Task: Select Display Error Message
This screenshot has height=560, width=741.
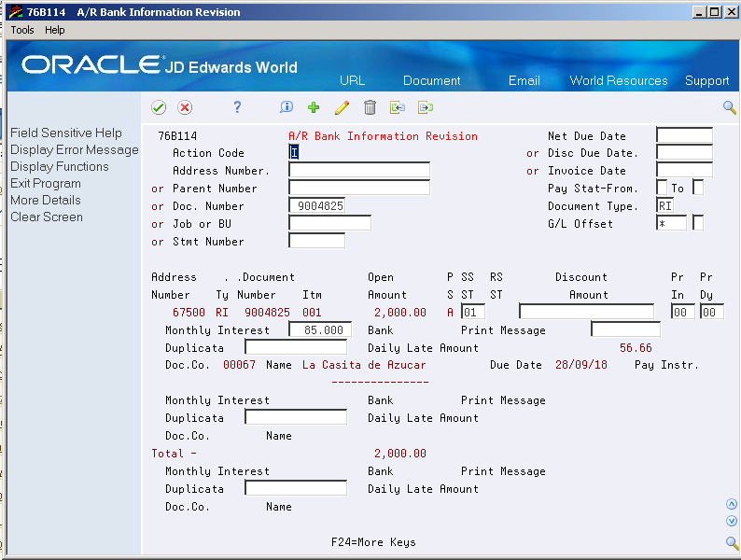Action: coord(75,150)
